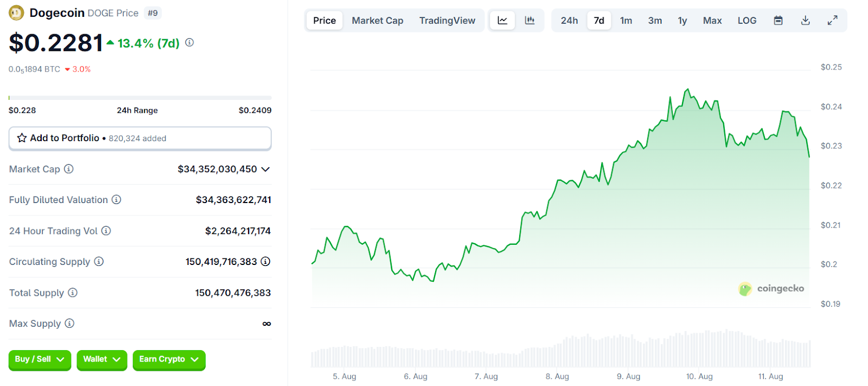Click the green price line chart area

point(561,198)
